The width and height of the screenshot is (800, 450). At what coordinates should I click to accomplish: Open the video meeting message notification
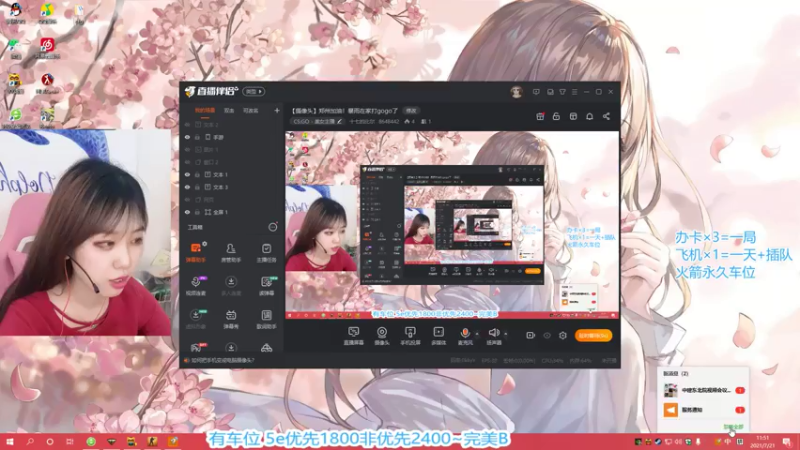(703, 390)
